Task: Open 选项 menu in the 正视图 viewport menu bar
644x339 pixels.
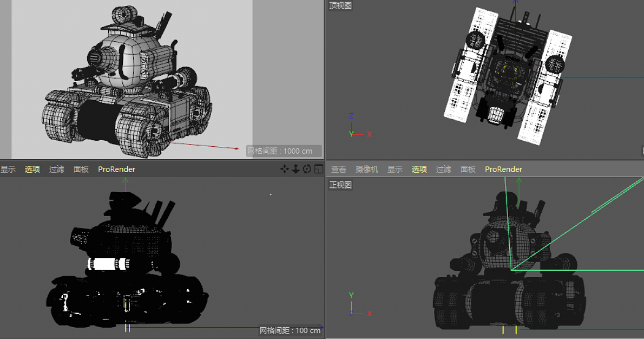Action: coord(419,169)
